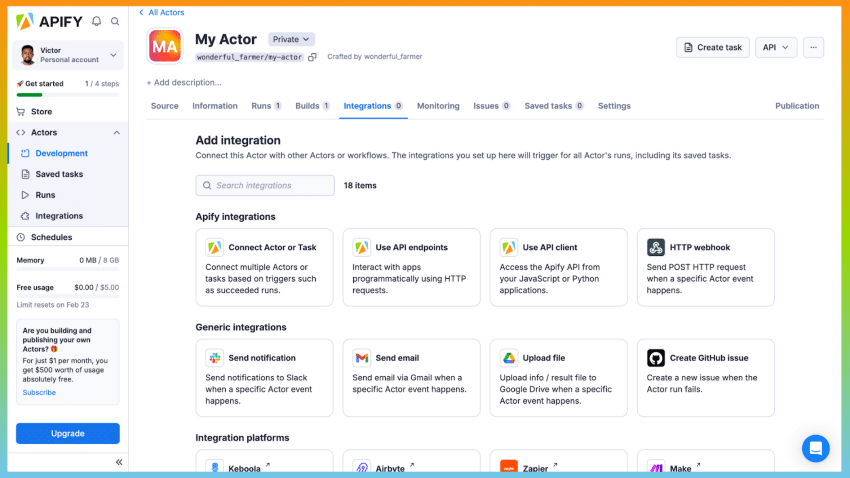
Task: Open the Upload file card
Action: click(x=558, y=378)
